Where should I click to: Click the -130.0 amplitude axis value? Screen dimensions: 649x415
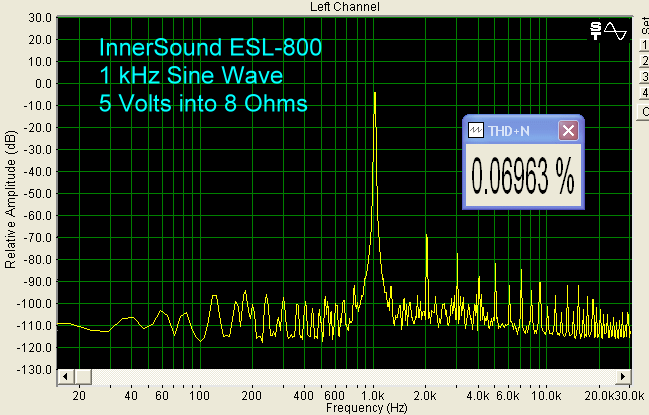(34, 369)
